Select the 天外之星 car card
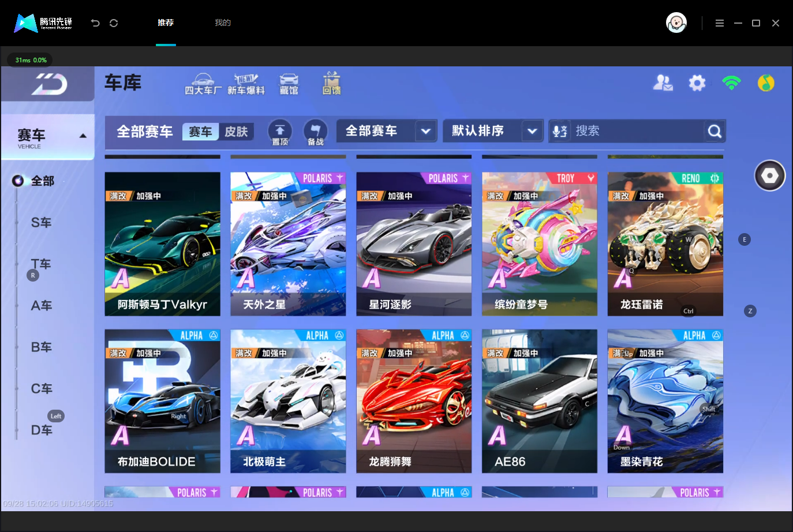The width and height of the screenshot is (793, 532). coord(288,244)
